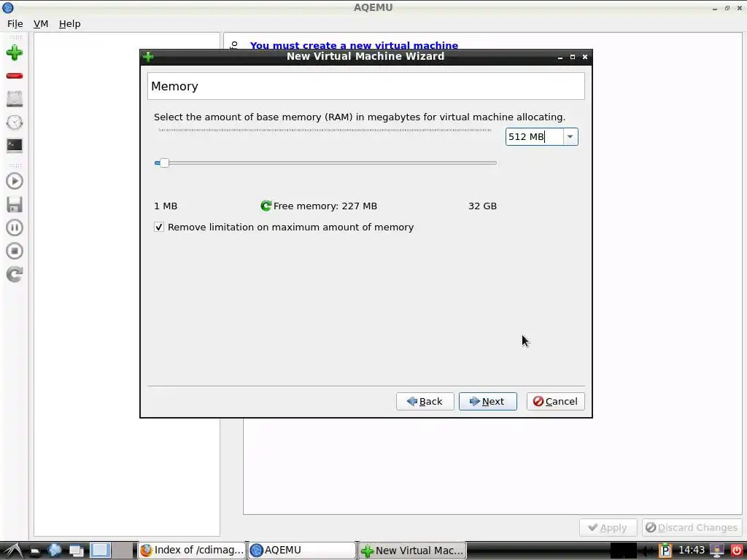
Task: Click the file manager icon in taskbar
Action: click(35, 551)
